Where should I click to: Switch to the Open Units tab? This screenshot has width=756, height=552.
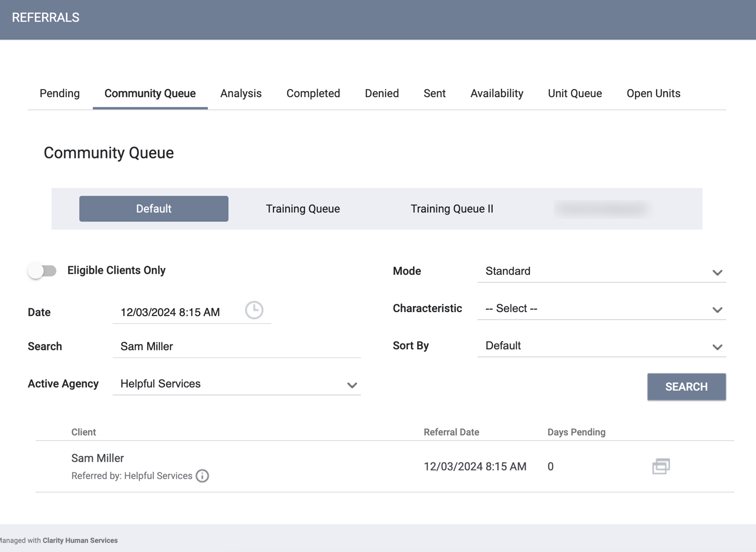click(x=653, y=93)
